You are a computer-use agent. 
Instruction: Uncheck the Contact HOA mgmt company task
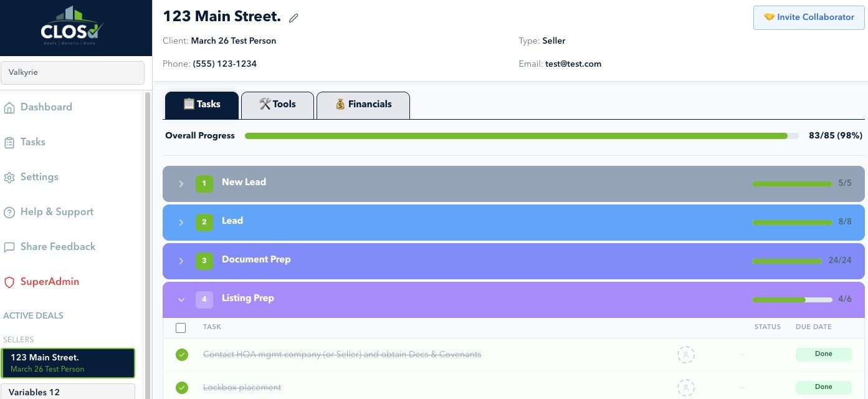tap(181, 354)
